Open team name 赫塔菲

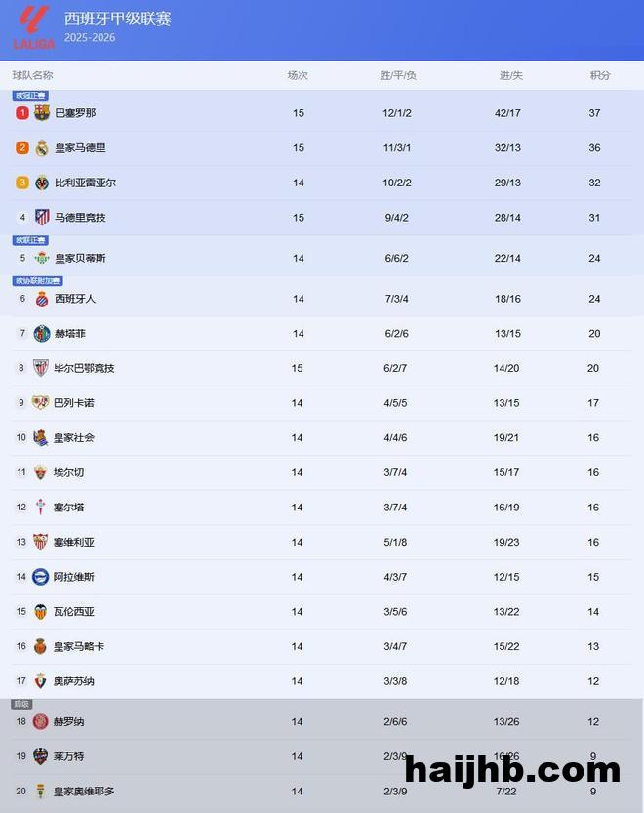70,334
